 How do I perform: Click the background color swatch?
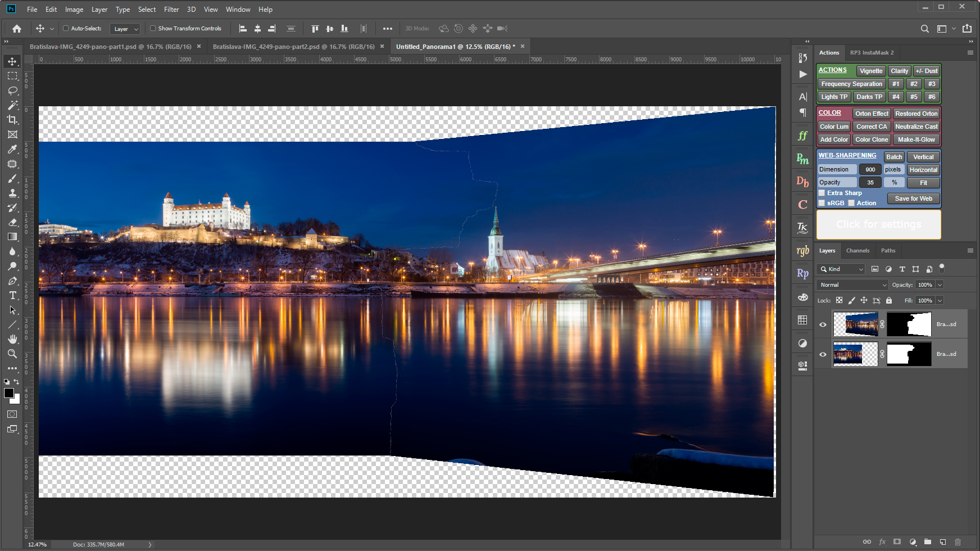click(17, 400)
